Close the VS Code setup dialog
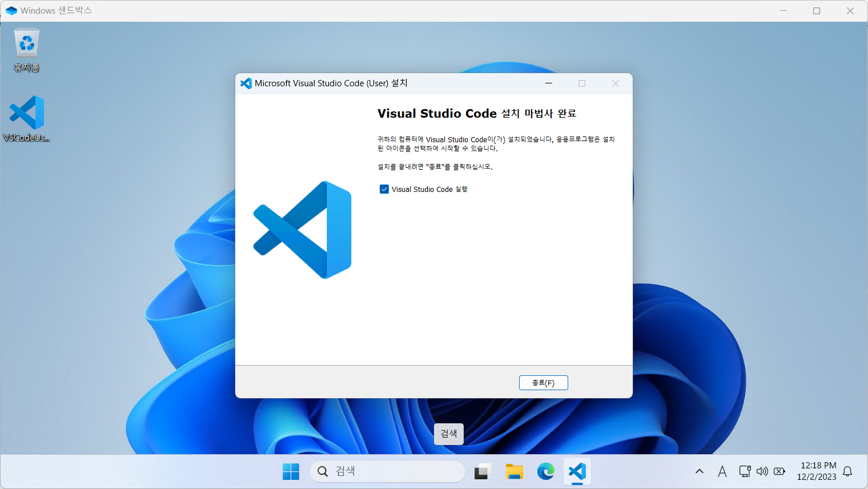Viewport: 868px width, 489px height. coord(616,83)
